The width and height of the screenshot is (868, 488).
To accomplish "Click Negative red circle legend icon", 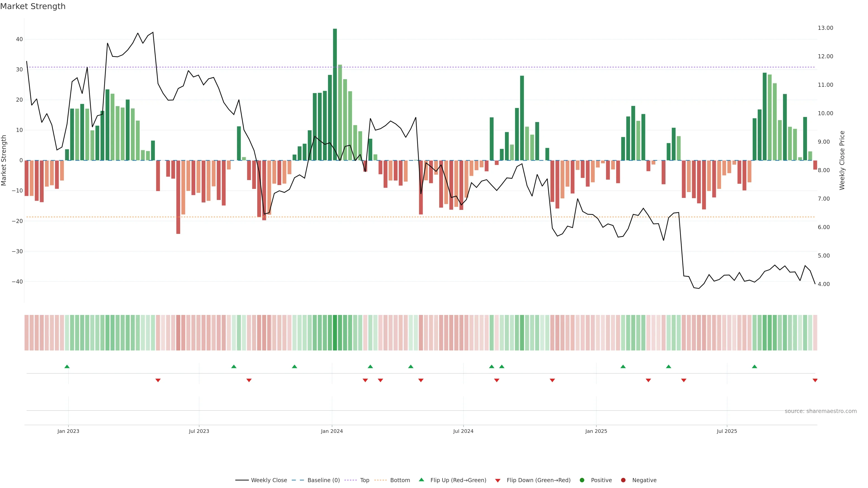I will [623, 480].
